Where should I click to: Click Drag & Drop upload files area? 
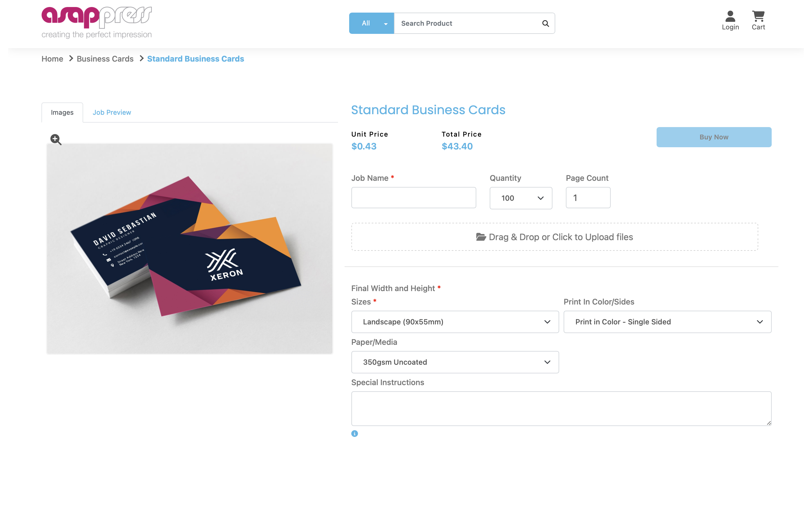[x=554, y=237]
